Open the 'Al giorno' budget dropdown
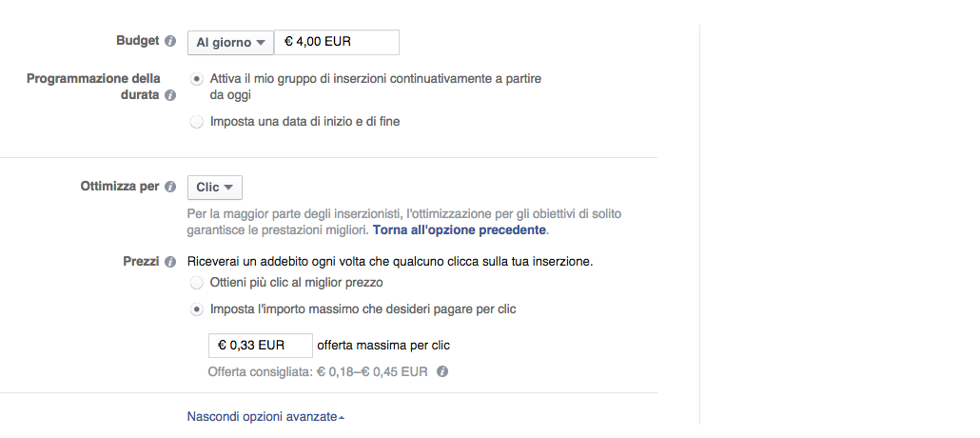 click(x=230, y=43)
